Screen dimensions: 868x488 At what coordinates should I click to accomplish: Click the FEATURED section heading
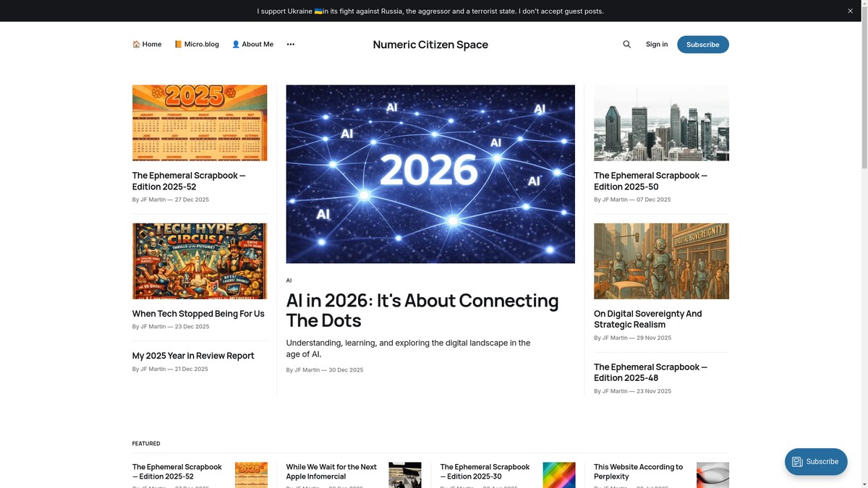(x=146, y=444)
